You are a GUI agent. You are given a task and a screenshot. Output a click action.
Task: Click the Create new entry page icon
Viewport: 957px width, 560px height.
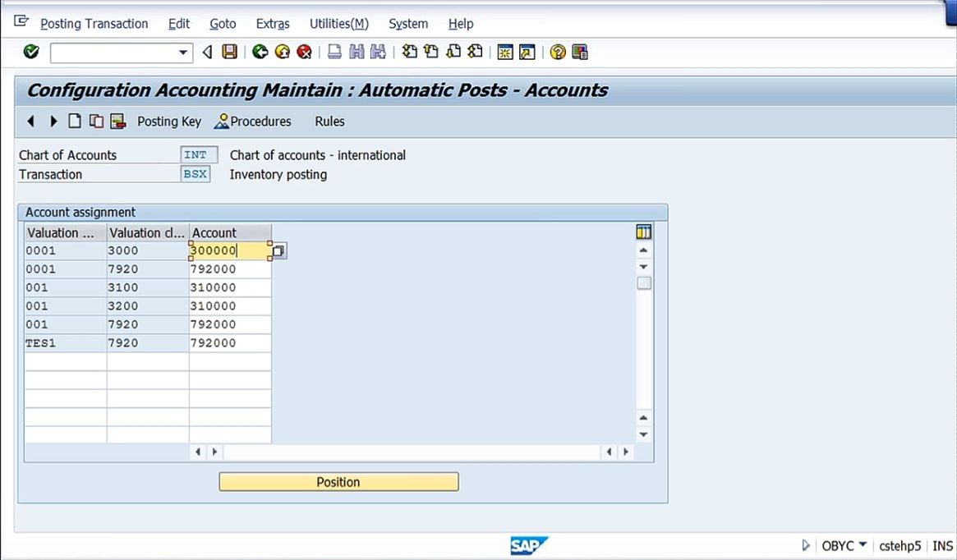pyautogui.click(x=75, y=121)
